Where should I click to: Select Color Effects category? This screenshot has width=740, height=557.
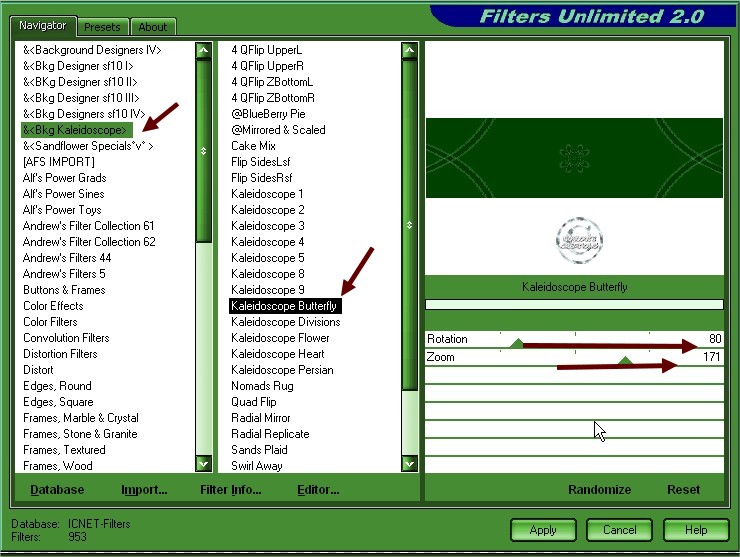pyautogui.click(x=53, y=306)
